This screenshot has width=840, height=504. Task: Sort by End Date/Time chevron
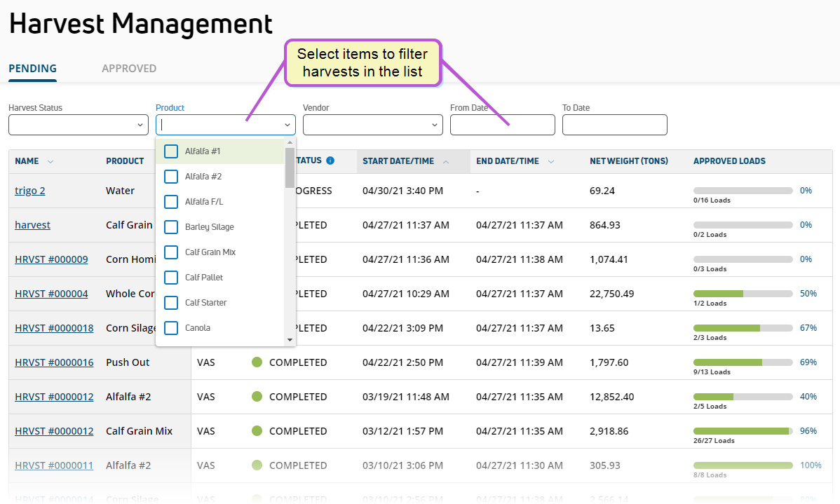[x=550, y=161]
